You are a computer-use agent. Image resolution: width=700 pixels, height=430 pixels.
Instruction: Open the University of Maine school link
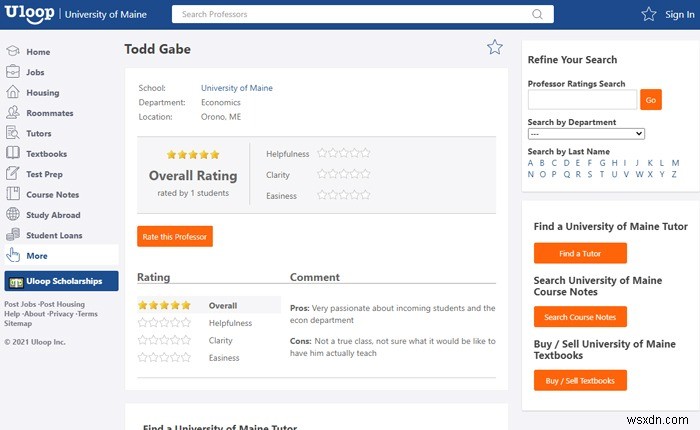[236, 88]
